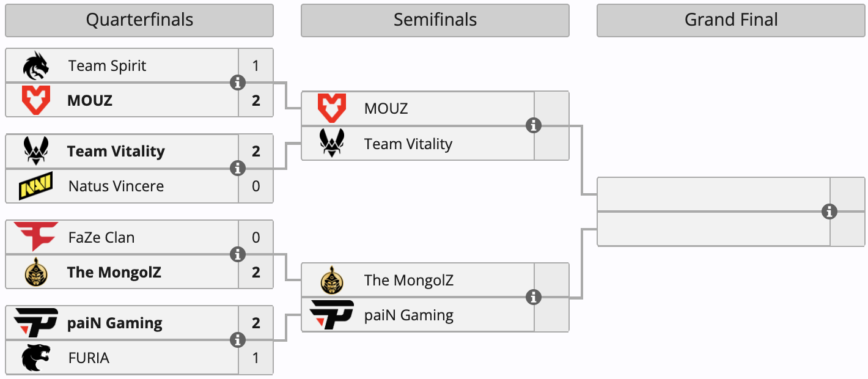
Task: Click the Team Spirit dragon logo
Action: [35, 66]
